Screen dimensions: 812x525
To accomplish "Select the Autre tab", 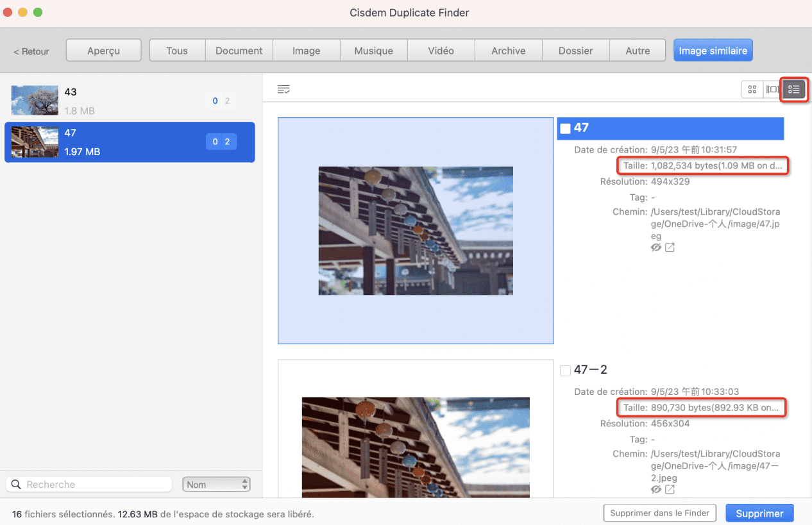I will coord(638,51).
